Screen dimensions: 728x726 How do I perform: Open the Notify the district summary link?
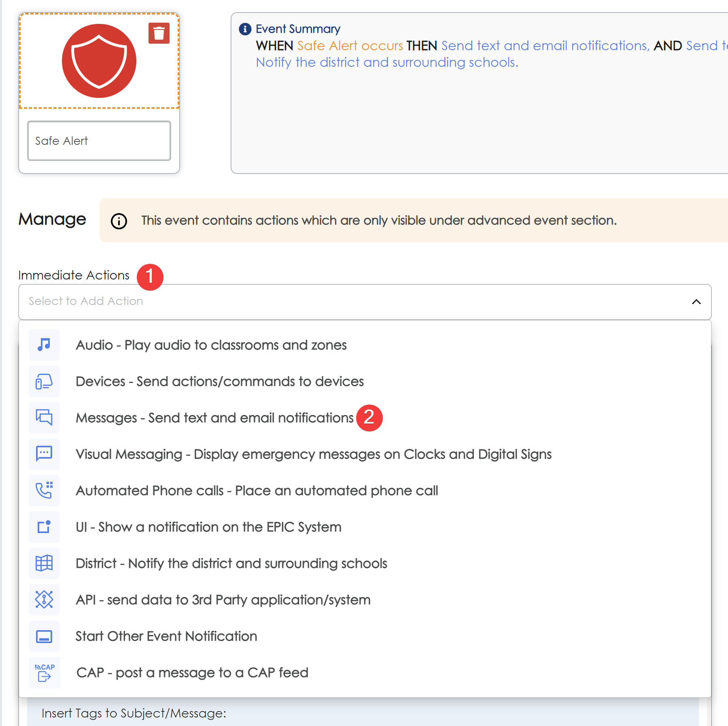(387, 62)
